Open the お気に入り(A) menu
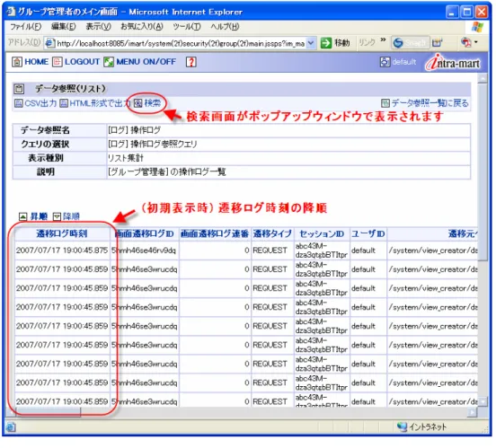Screen dimensions: 496x448 click(x=142, y=27)
